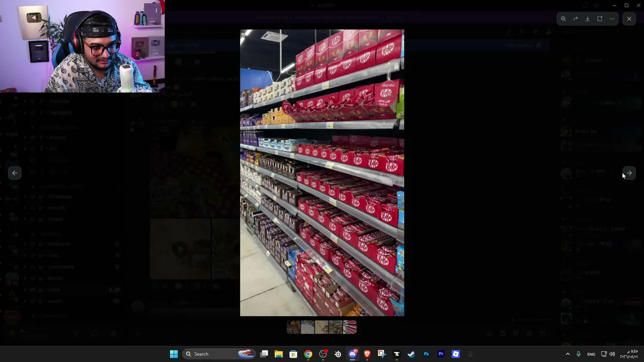Open the taskbar clock and date

629,354
